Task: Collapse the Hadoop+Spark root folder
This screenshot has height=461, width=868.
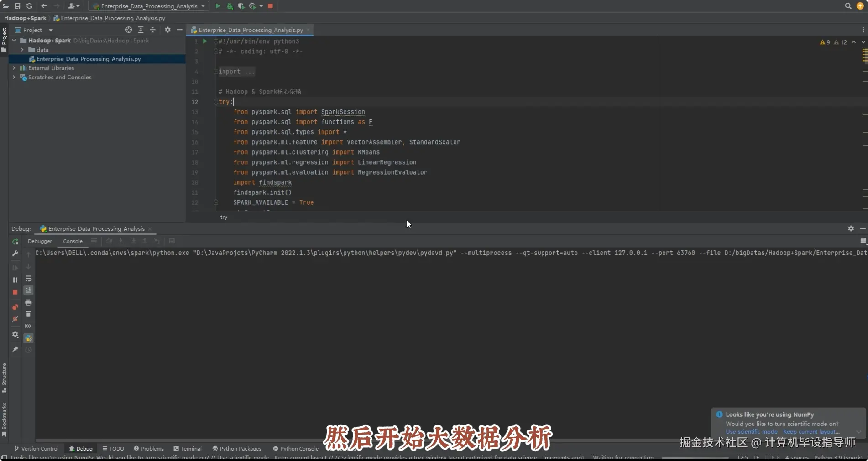Action: coord(14,40)
